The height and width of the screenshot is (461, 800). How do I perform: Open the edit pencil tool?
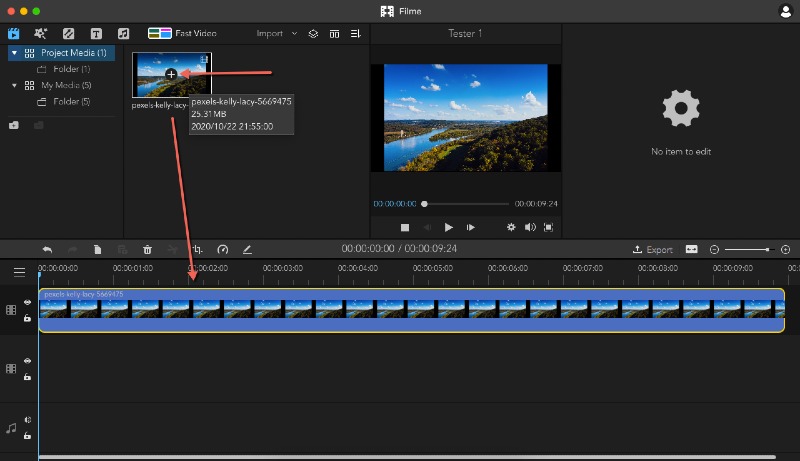[247, 249]
